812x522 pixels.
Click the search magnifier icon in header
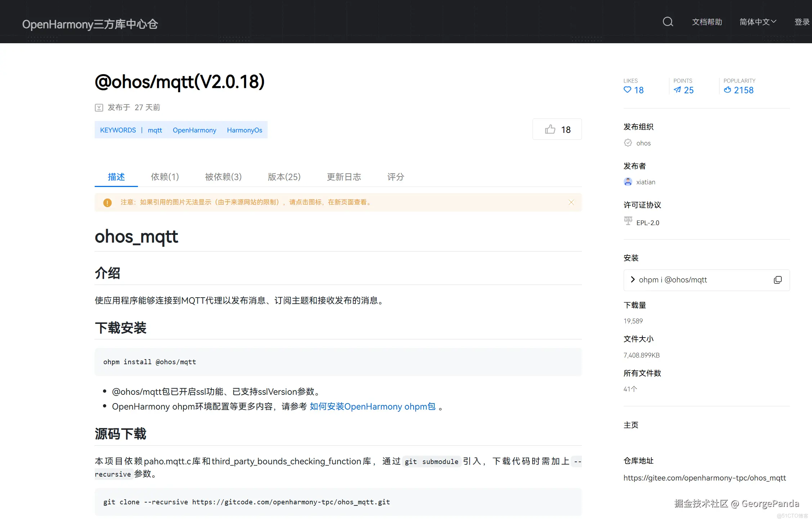(668, 22)
